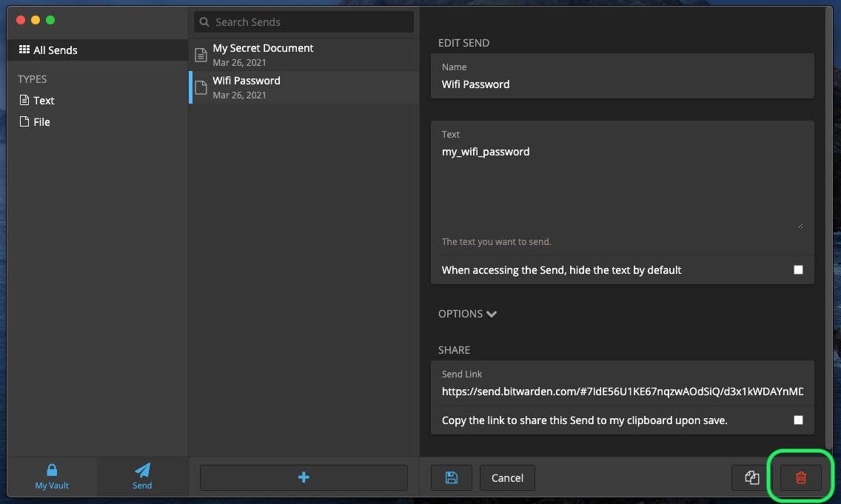
Task: Maximize window with green button
Action: point(50,20)
